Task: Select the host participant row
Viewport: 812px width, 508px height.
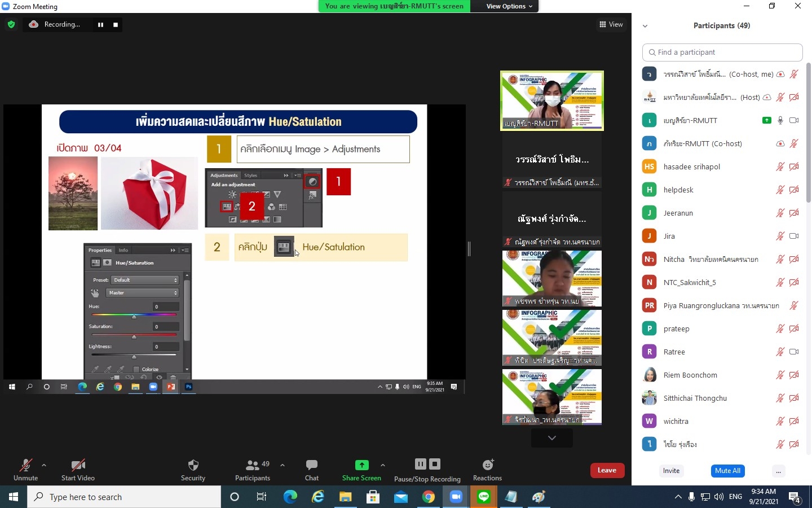Action: coord(722,97)
